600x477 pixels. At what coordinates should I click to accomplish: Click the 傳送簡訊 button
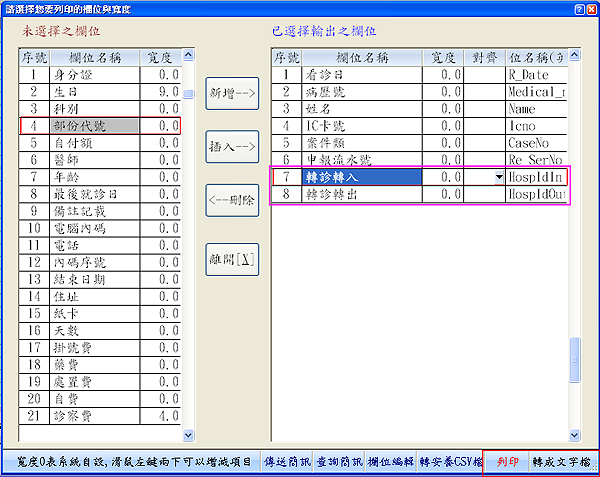pos(287,462)
